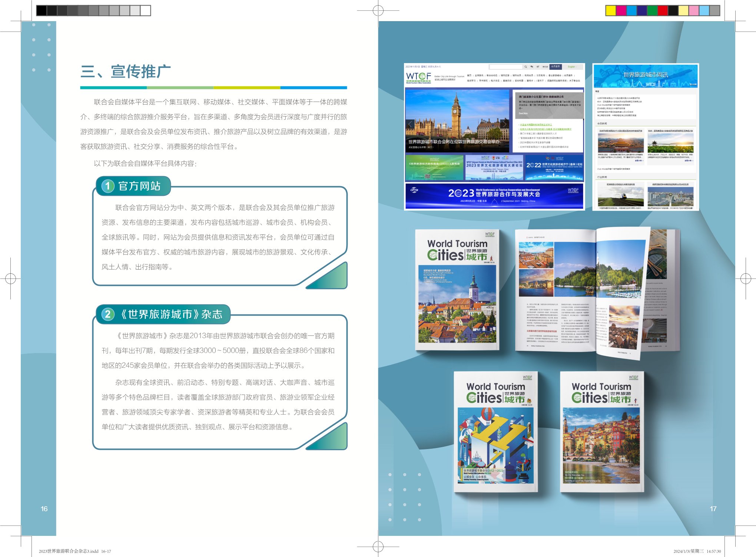Click the WTCF logo on the website
This screenshot has height=557, width=756.
click(x=419, y=78)
